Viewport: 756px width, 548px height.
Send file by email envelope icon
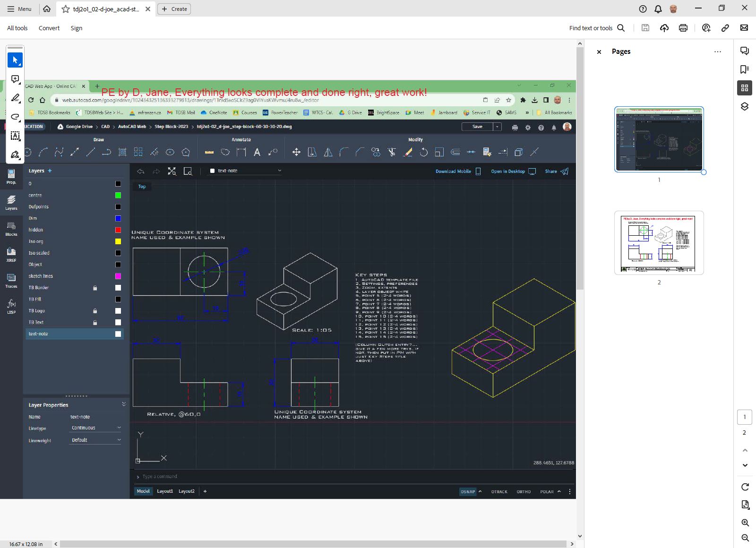pos(744,28)
